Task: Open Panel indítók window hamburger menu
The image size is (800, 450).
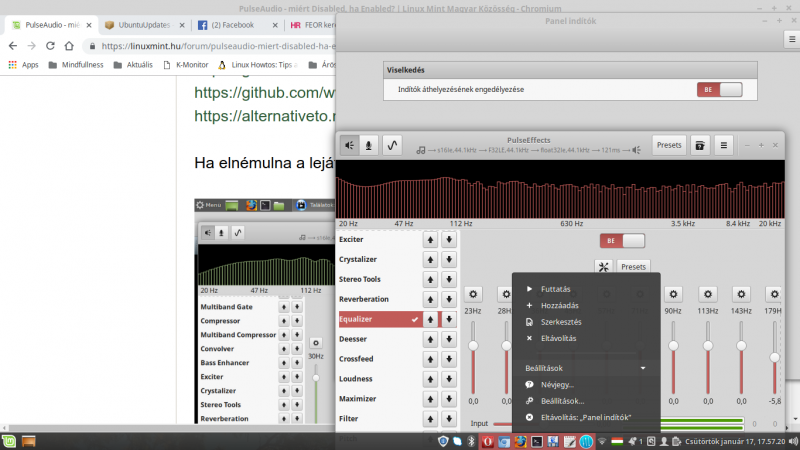Action: (792, 39)
